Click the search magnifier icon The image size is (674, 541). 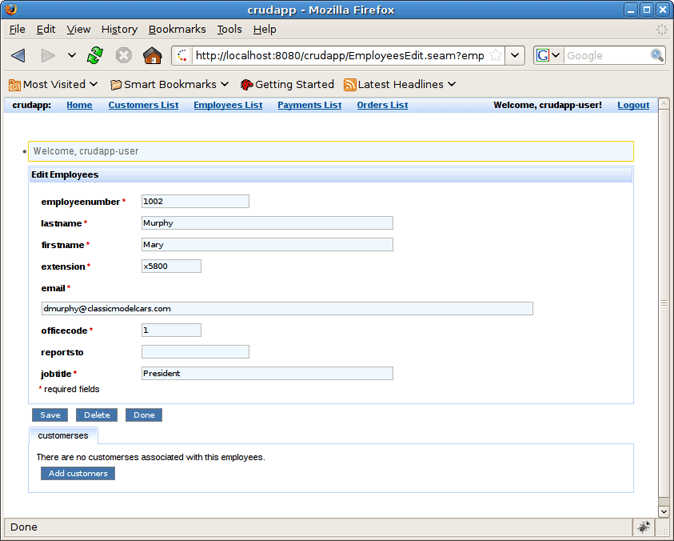click(x=657, y=56)
